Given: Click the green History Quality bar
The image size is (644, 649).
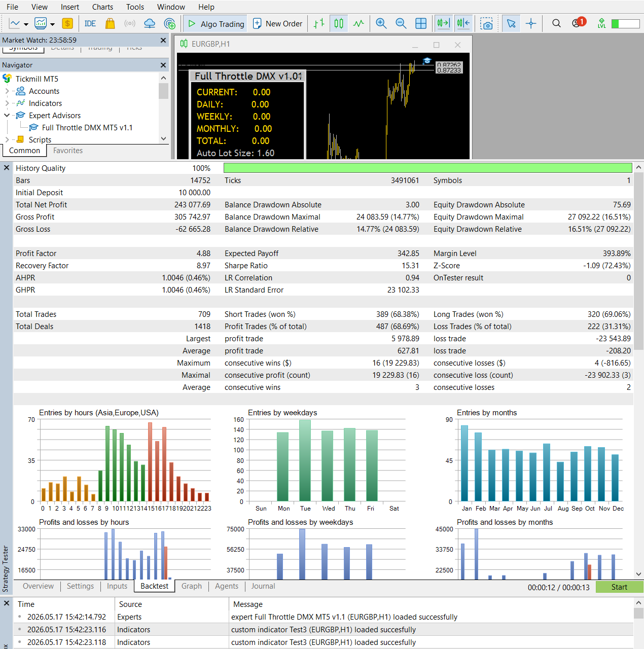Looking at the screenshot, I should pos(427,168).
